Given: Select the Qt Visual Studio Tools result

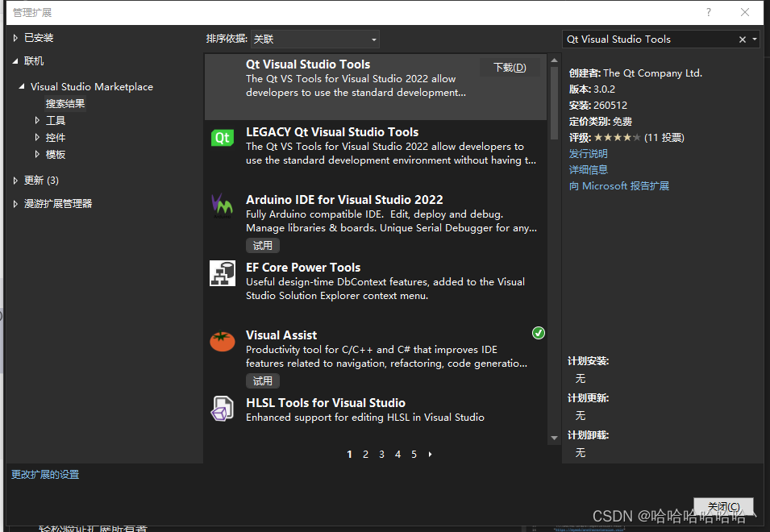Looking at the screenshot, I should [x=376, y=87].
